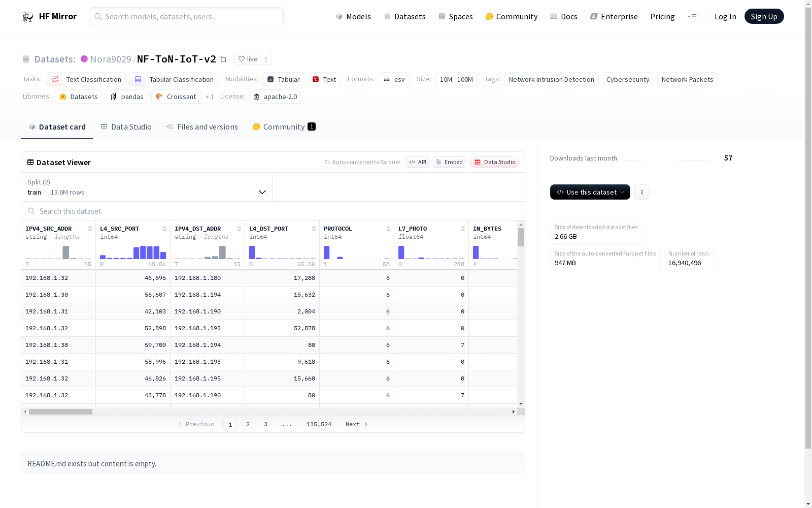
Task: Click the Datasets stack icon beside title
Action: pos(26,59)
